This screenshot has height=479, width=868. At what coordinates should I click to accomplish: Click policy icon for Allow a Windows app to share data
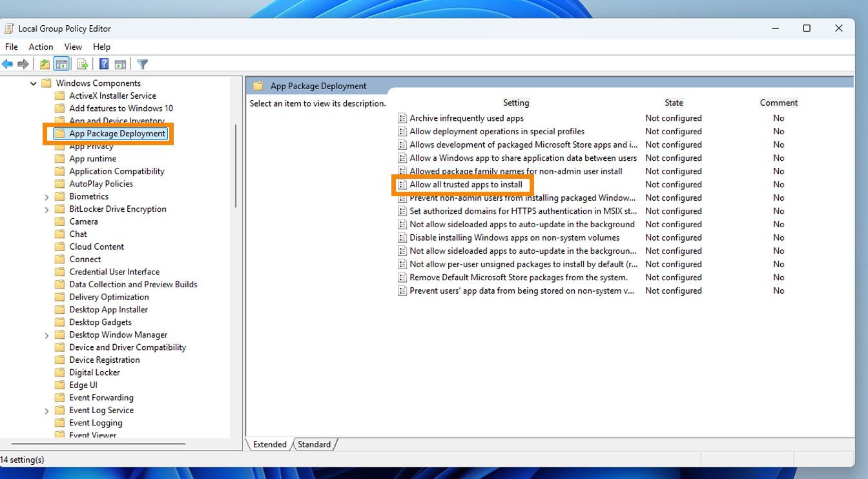(x=402, y=158)
